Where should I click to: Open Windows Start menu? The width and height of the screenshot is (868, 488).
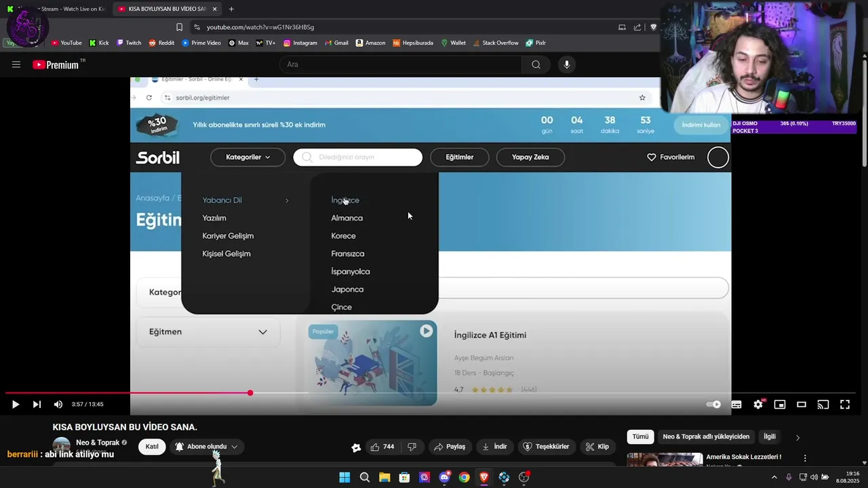click(x=344, y=477)
